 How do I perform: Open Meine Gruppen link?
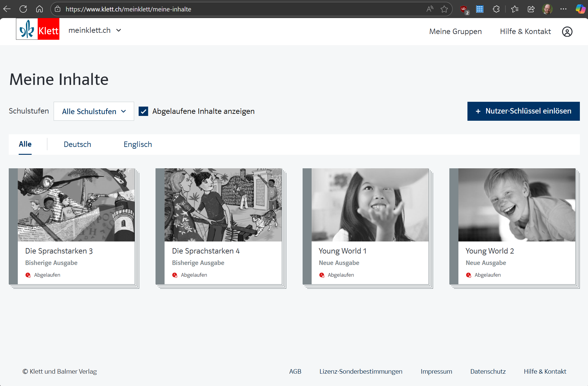point(455,32)
